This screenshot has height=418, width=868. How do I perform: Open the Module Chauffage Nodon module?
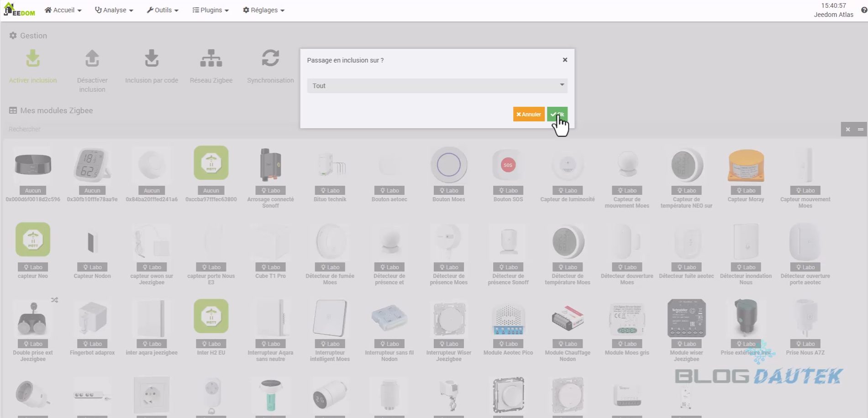point(568,330)
